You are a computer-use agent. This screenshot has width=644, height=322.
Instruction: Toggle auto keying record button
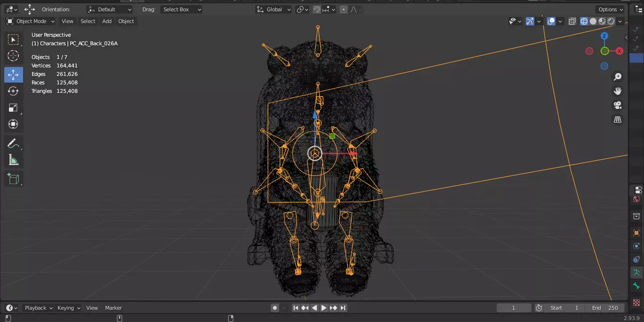(x=275, y=308)
